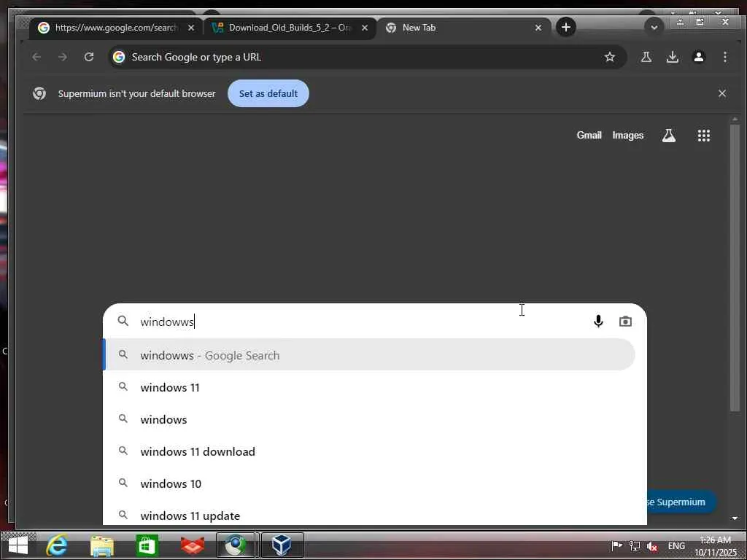
Task: Open the network tray icon
Action: click(x=634, y=545)
